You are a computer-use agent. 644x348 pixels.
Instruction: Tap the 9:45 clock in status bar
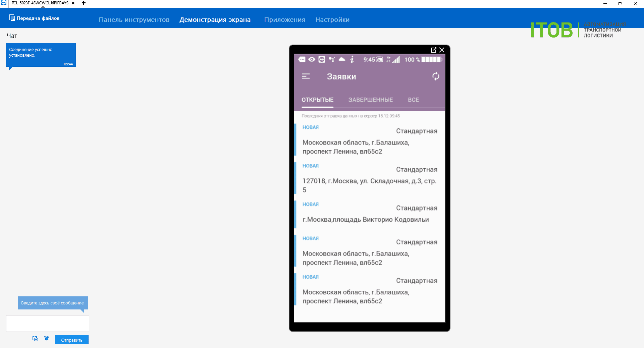click(369, 60)
